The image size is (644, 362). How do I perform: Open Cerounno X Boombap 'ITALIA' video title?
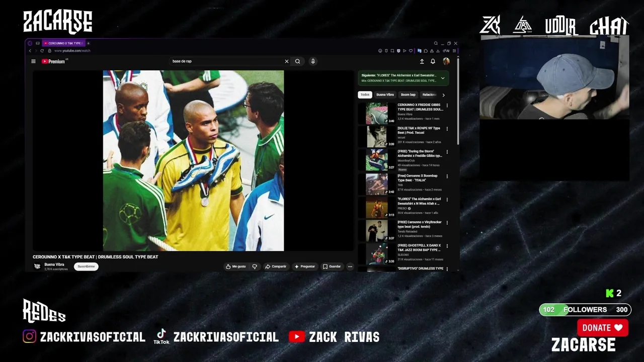(x=418, y=178)
